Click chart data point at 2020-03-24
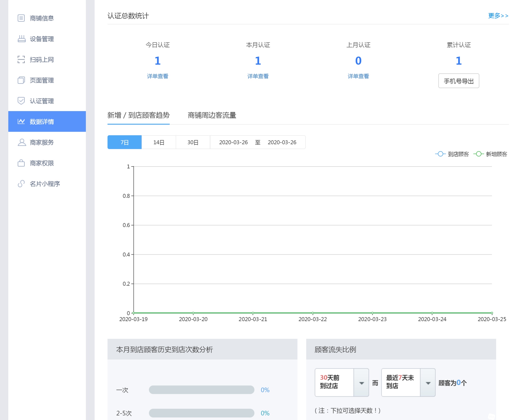The image size is (521, 420). (432, 313)
